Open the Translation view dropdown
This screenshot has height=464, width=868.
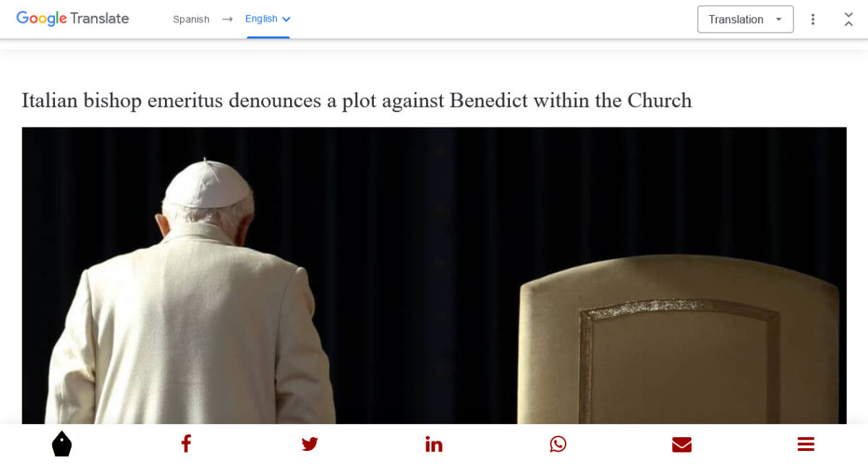click(745, 20)
